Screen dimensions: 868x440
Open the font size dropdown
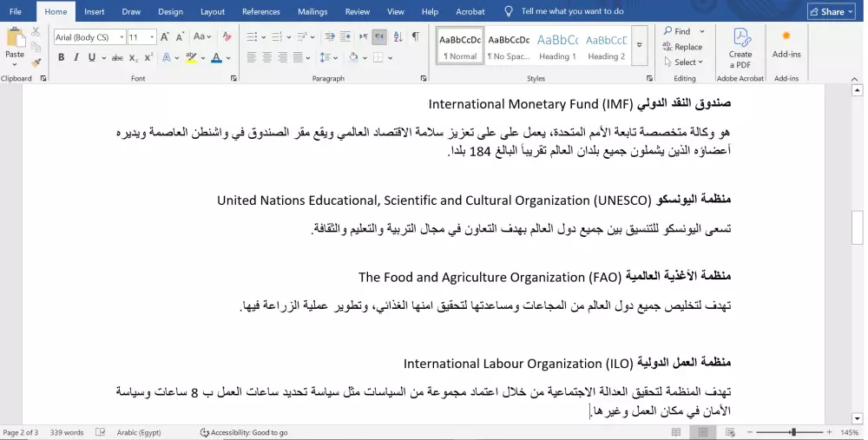(152, 37)
